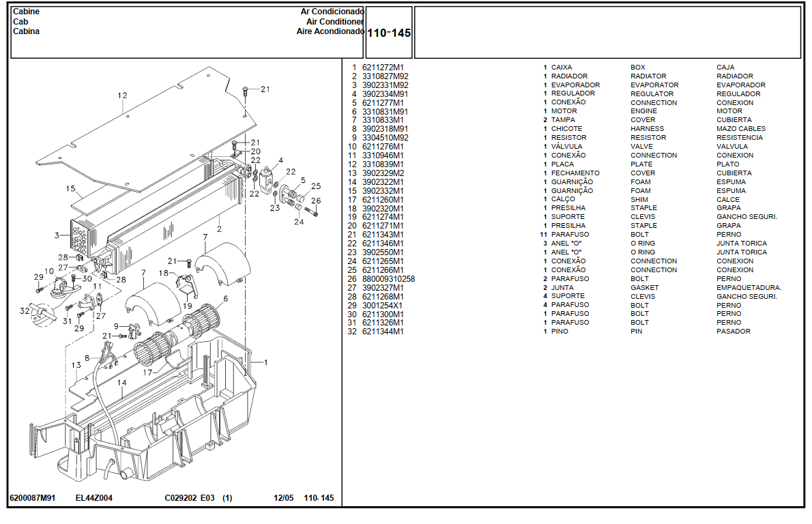This screenshot has width=812, height=524.
Task: Click diagram callout 15 near foam strip
Action: coord(70,189)
